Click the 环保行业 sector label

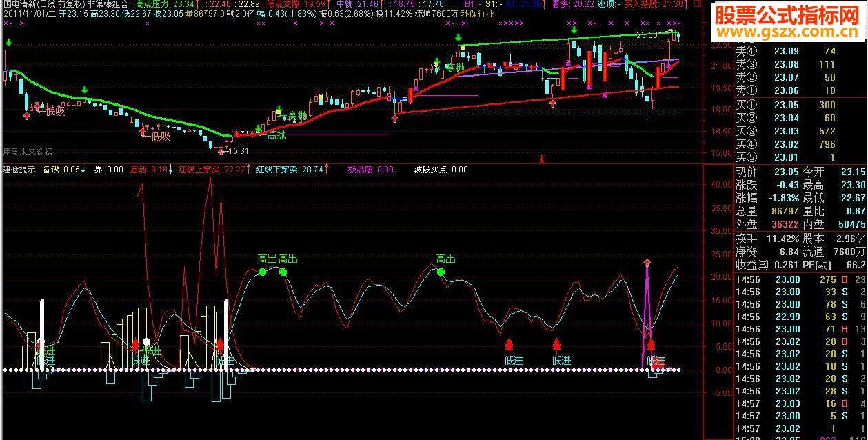point(476,14)
